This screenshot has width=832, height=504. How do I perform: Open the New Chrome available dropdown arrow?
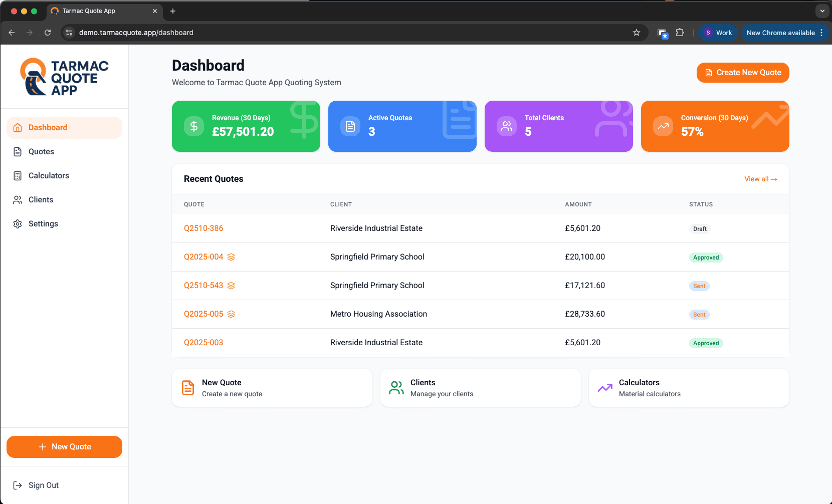point(822,33)
